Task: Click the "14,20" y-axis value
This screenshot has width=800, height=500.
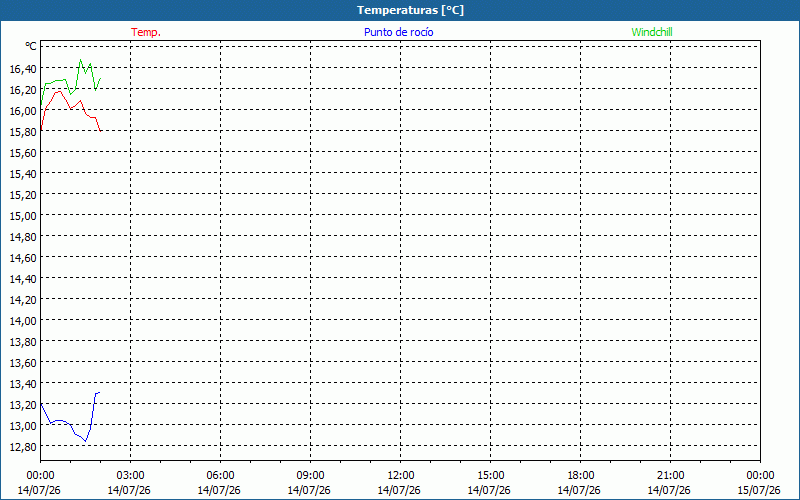Action: pyautogui.click(x=23, y=299)
